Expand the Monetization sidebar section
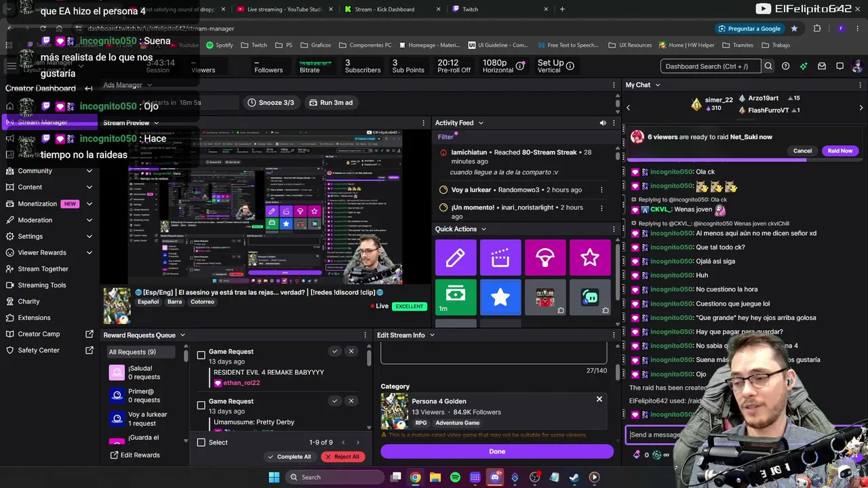 point(90,203)
